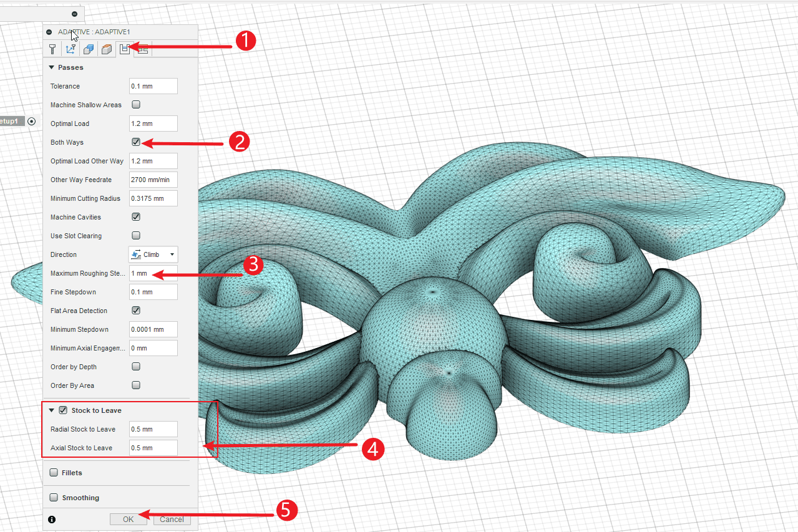798x532 pixels.
Task: Click the Maximum Roughing Stepdown field
Action: [x=153, y=273]
